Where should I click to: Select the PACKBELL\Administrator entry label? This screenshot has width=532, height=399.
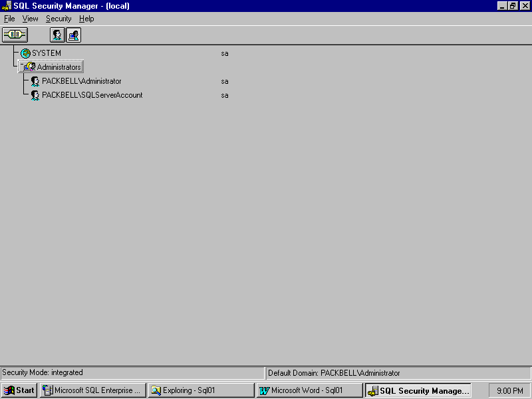[x=81, y=81]
